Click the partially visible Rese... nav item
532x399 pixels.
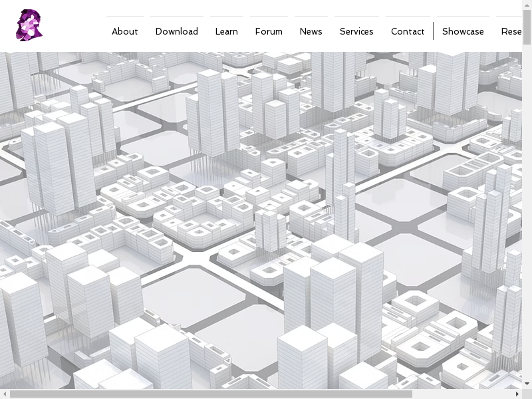pyautogui.click(x=511, y=31)
